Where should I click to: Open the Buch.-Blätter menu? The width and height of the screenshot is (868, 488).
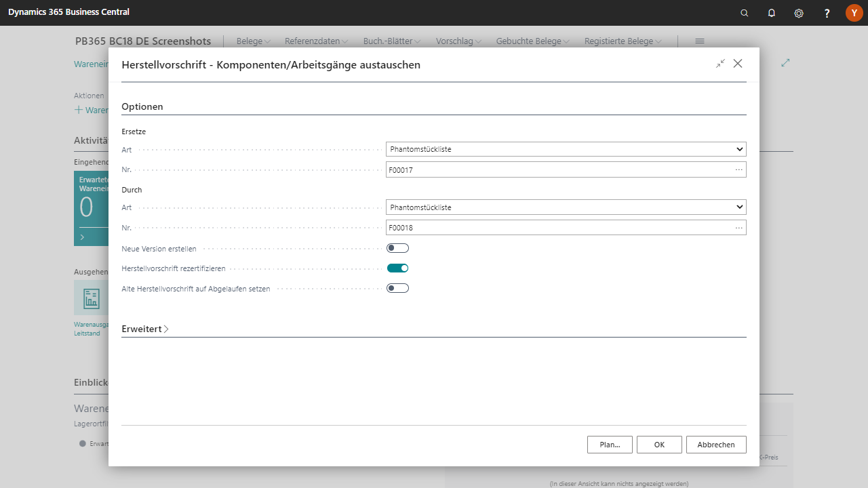pos(392,41)
